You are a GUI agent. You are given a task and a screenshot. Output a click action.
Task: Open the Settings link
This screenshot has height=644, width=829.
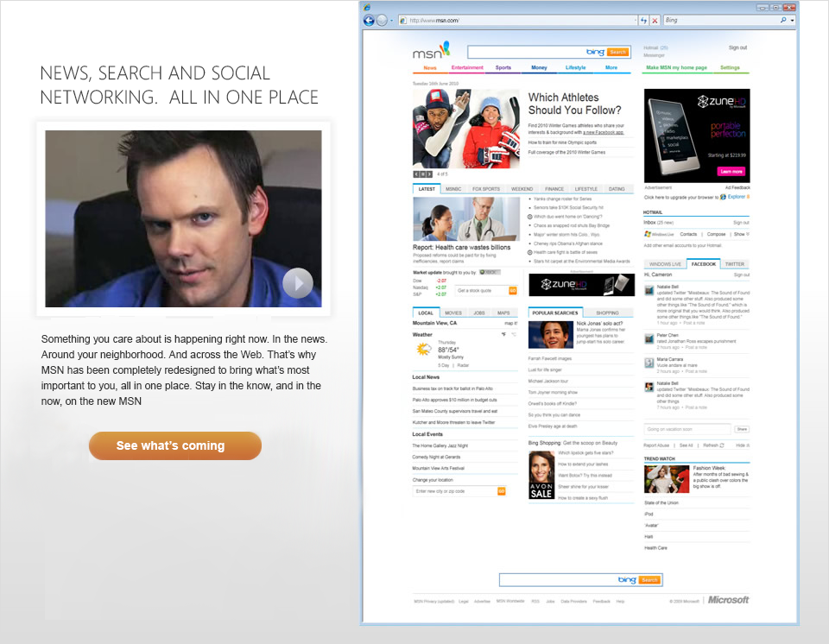[x=730, y=67]
